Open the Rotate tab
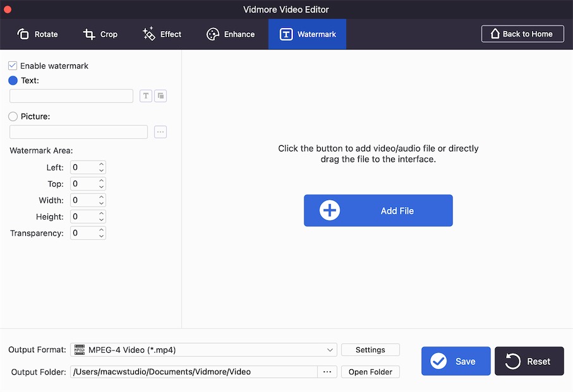This screenshot has width=573, height=392. (x=37, y=34)
